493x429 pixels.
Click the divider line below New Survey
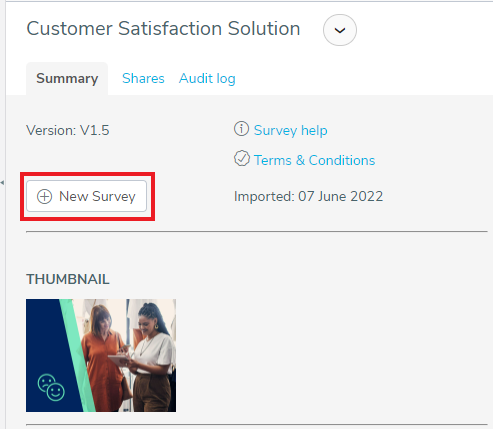click(x=257, y=231)
